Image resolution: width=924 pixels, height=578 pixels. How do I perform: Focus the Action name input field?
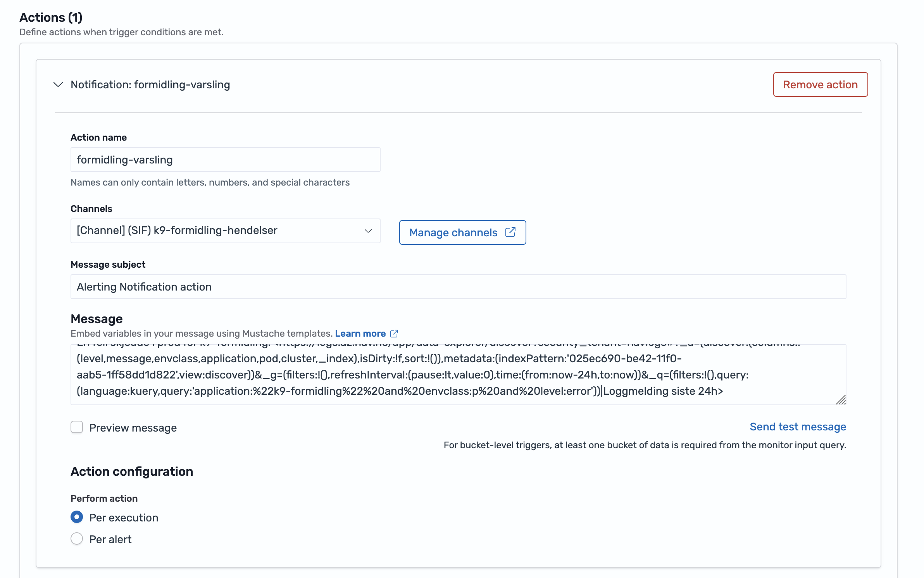tap(225, 159)
